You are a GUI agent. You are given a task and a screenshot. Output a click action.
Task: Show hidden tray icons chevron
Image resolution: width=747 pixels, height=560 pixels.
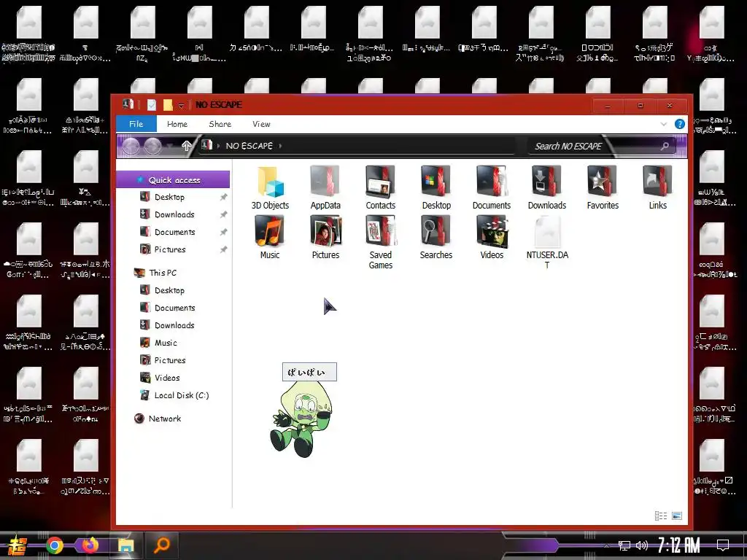coord(606,545)
